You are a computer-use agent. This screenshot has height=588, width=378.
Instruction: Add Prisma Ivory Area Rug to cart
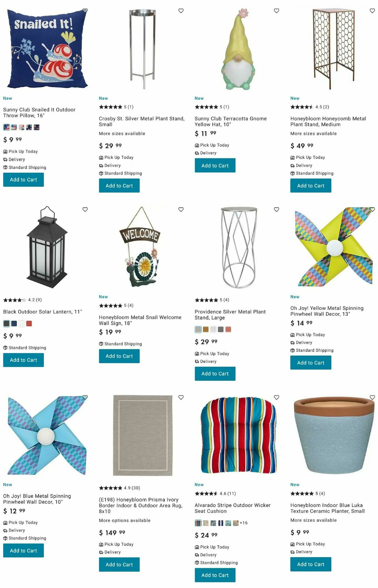[119, 564]
